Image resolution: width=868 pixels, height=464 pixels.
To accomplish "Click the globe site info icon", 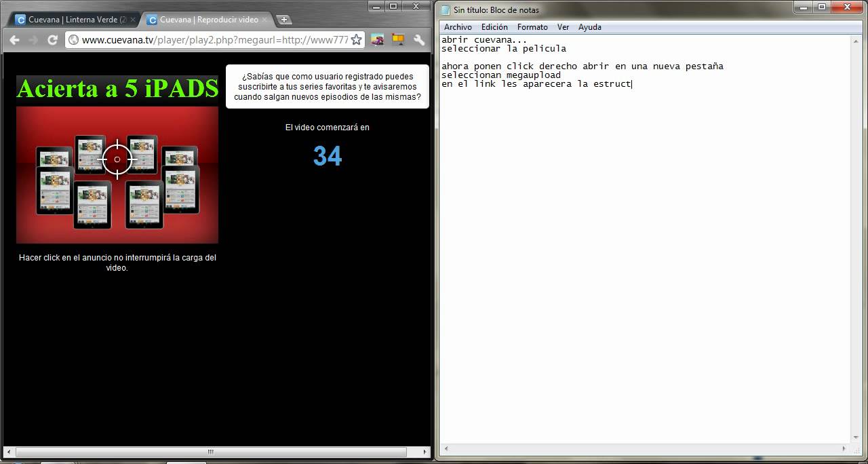I will 74,40.
